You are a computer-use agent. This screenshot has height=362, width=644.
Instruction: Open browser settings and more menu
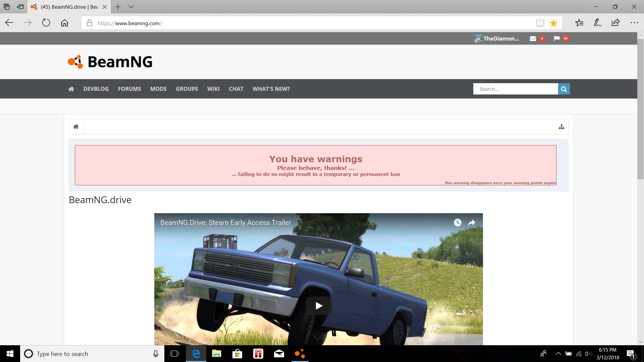click(634, 23)
